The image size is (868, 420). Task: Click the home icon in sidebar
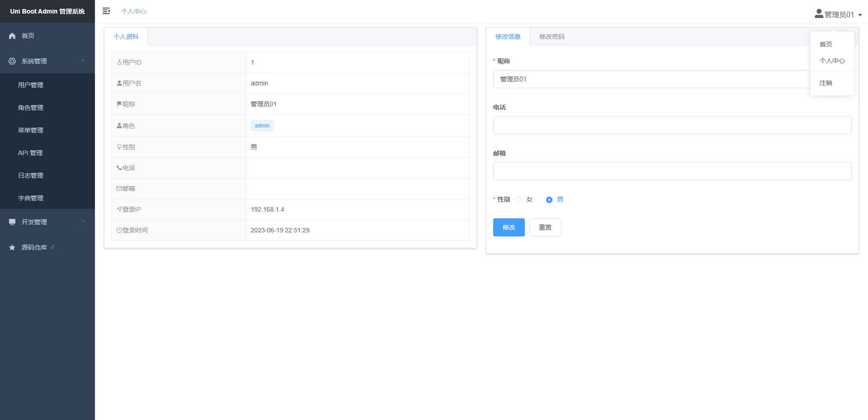(x=12, y=36)
